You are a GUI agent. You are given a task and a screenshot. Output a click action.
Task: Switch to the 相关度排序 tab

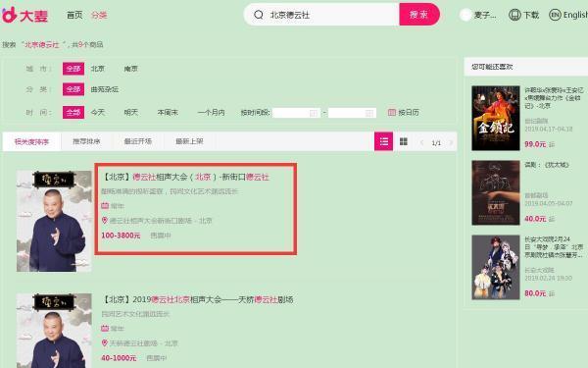click(31, 141)
